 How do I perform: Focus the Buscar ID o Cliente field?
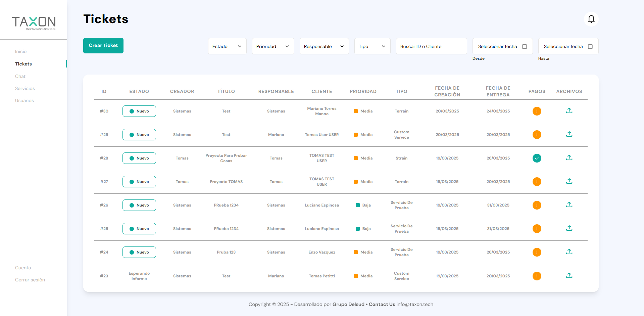click(x=431, y=46)
